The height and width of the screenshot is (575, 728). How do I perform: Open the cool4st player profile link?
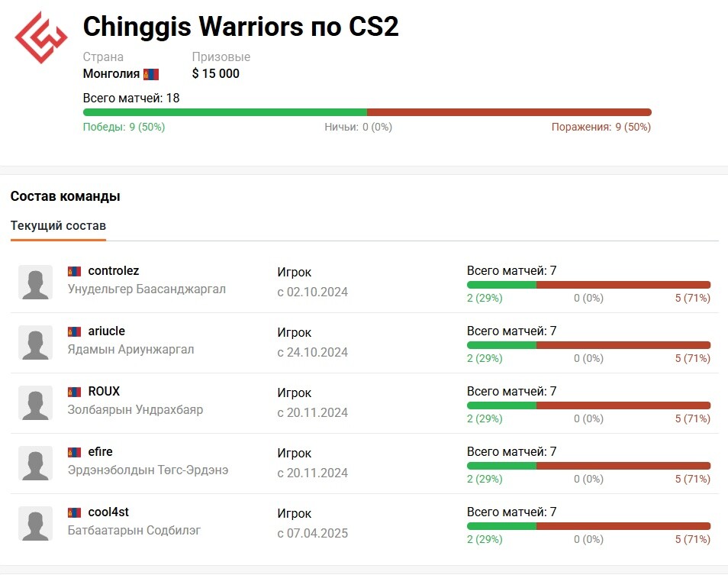pos(108,512)
